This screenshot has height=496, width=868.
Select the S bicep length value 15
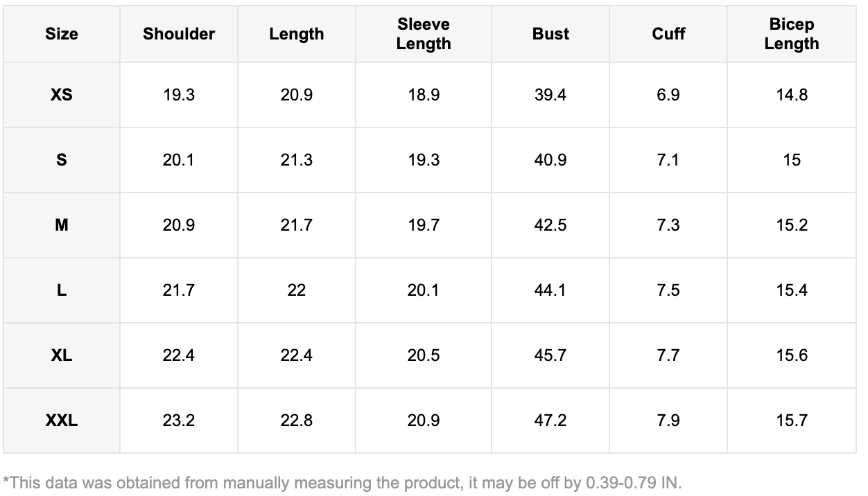[x=792, y=160]
